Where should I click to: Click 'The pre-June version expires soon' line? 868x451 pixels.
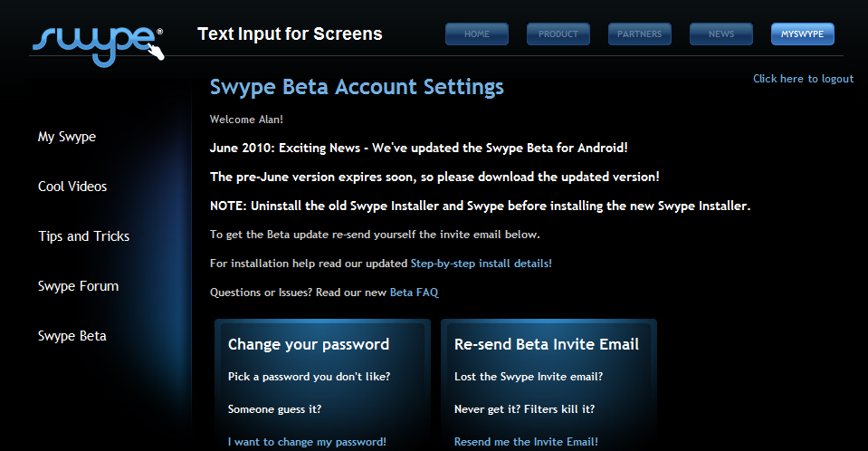(x=434, y=177)
